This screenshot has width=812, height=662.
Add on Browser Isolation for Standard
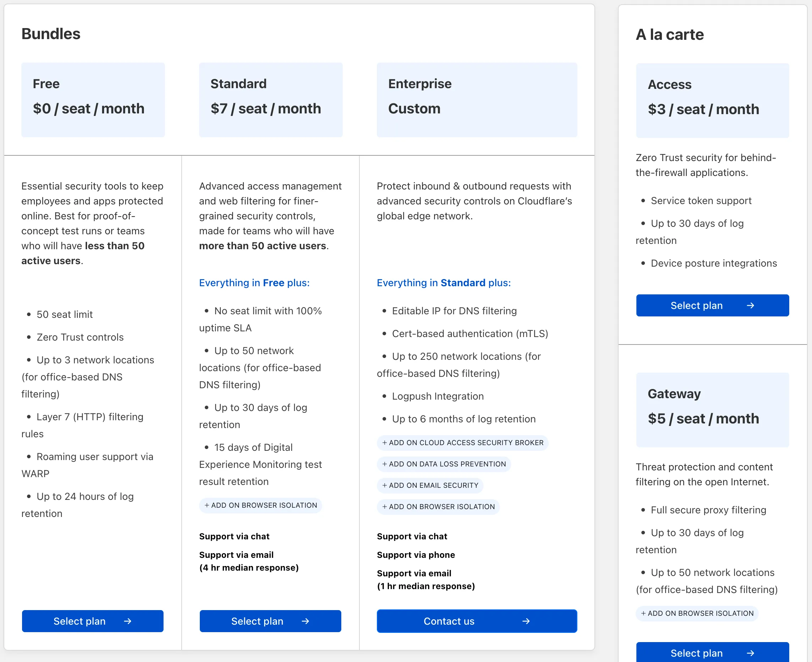coord(260,505)
